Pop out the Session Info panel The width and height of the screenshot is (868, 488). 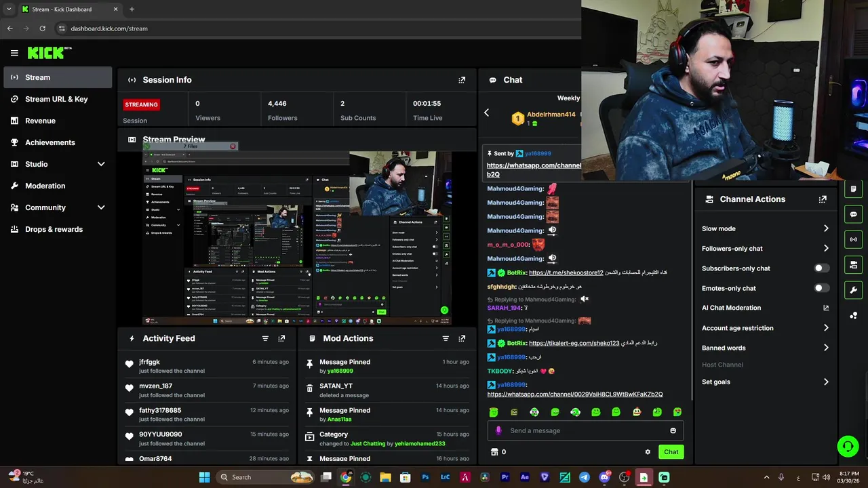point(462,80)
